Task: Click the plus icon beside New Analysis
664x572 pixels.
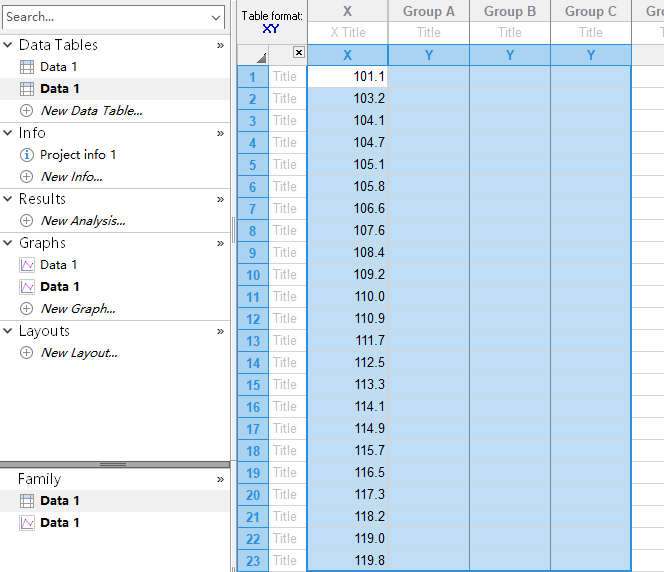Action: coord(26,221)
